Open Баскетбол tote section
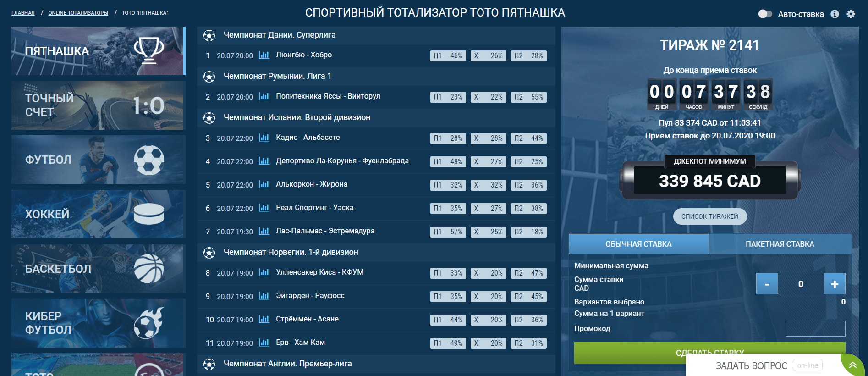The image size is (868, 376). click(x=99, y=269)
